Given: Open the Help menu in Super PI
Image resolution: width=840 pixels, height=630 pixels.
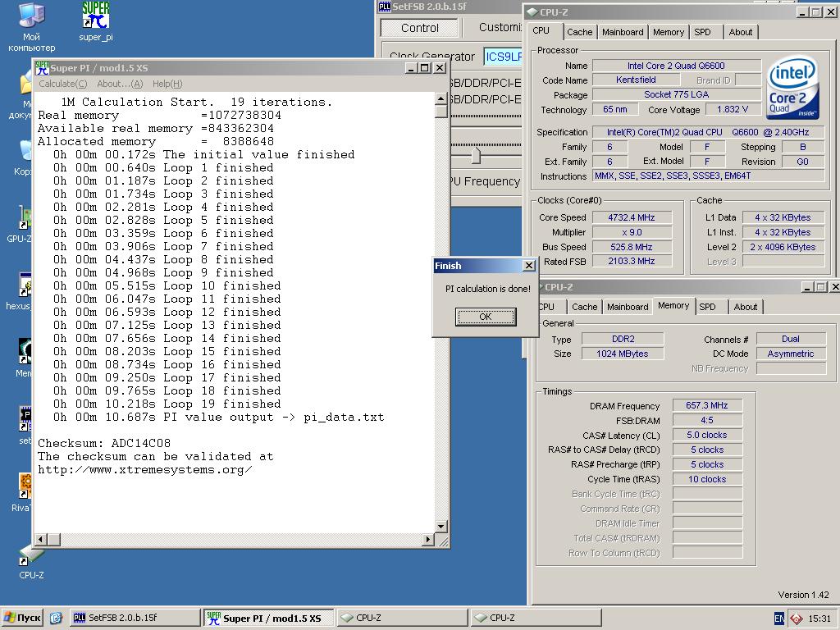Looking at the screenshot, I should (167, 84).
